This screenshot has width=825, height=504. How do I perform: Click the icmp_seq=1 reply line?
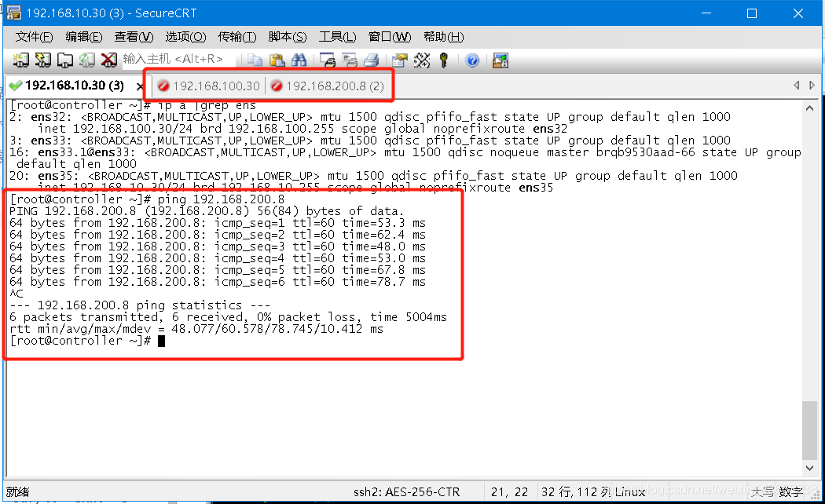click(218, 223)
